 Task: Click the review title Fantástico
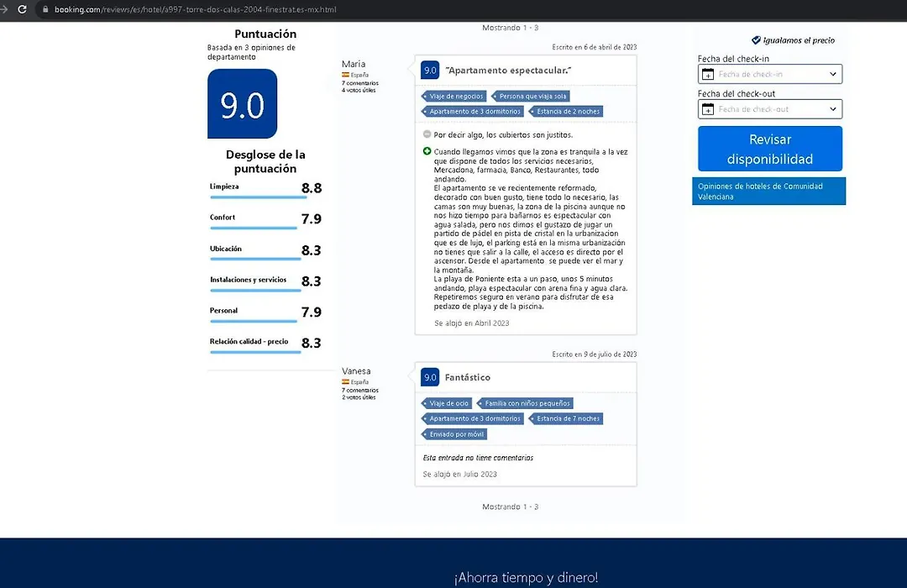tap(468, 377)
